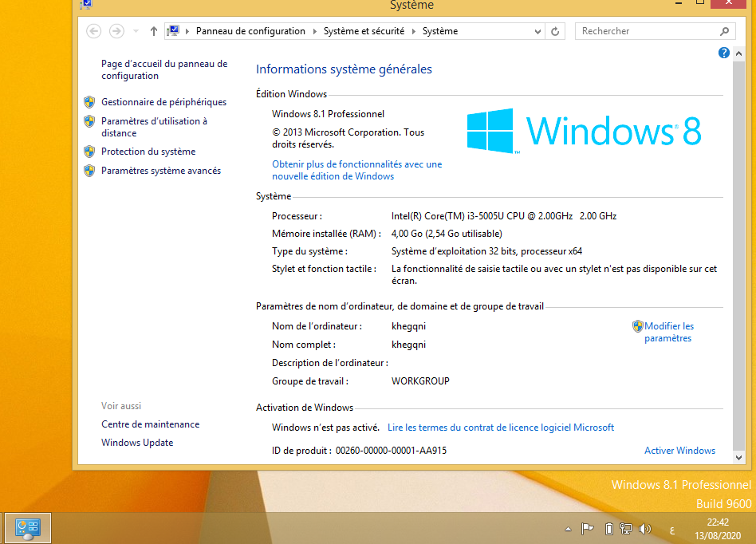Image resolution: width=756 pixels, height=544 pixels.
Task: Open Windows Update link
Action: (x=137, y=443)
